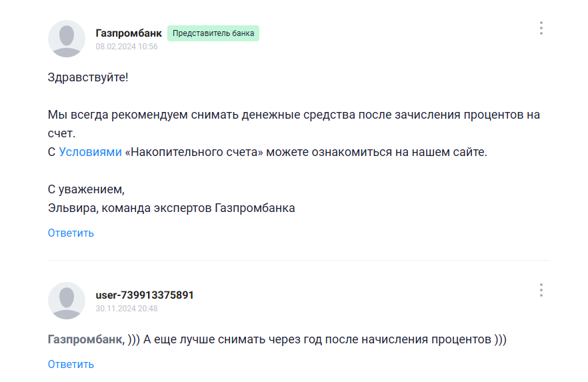Reply to Газпромбанк's comment via Ответить
588x382 pixels.
pyautogui.click(x=71, y=233)
